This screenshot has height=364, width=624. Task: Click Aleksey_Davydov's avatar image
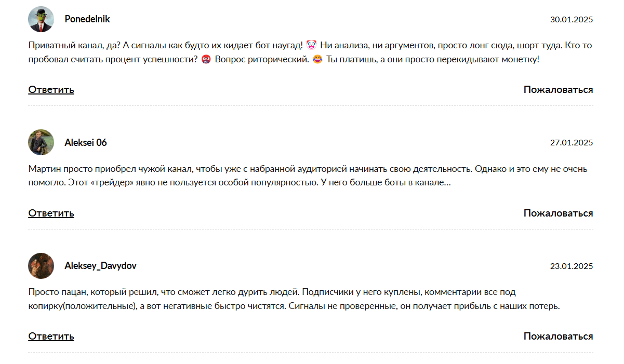point(41,266)
